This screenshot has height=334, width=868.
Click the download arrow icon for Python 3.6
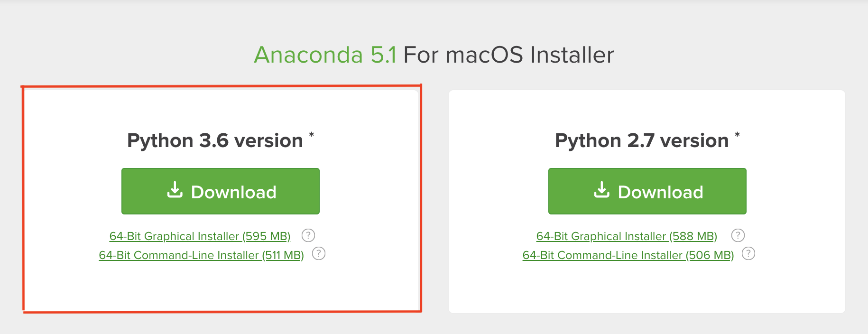(175, 190)
